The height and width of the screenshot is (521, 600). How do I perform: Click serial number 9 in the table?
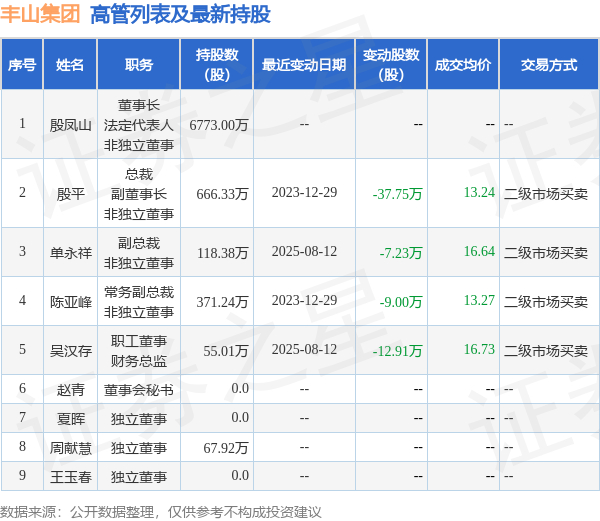[22, 475]
